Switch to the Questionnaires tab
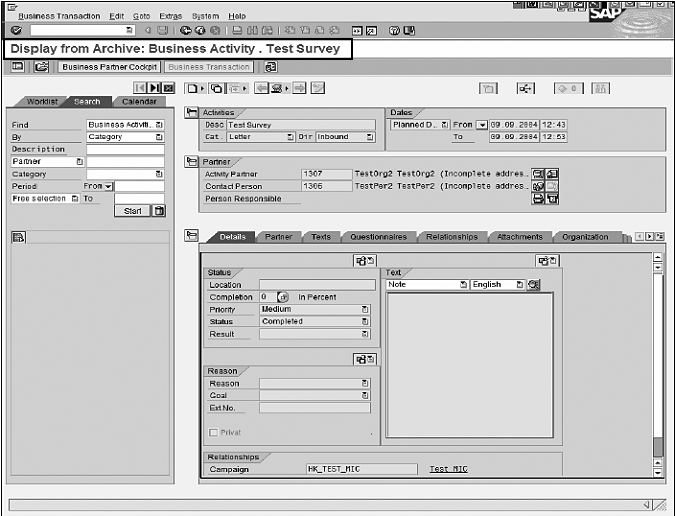Viewport: 675px width, 516px height. click(378, 237)
